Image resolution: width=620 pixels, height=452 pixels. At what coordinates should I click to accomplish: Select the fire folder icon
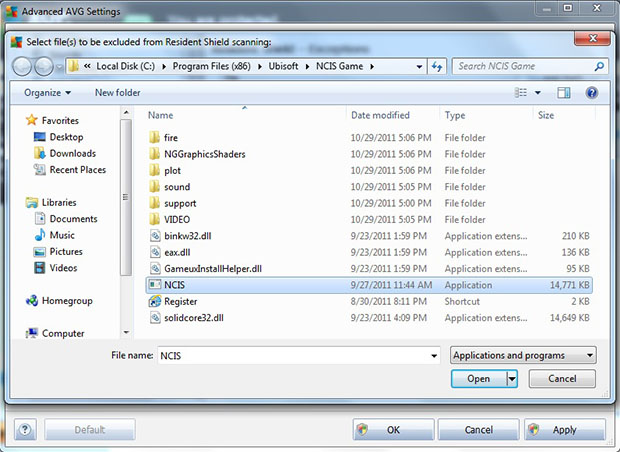coord(154,138)
